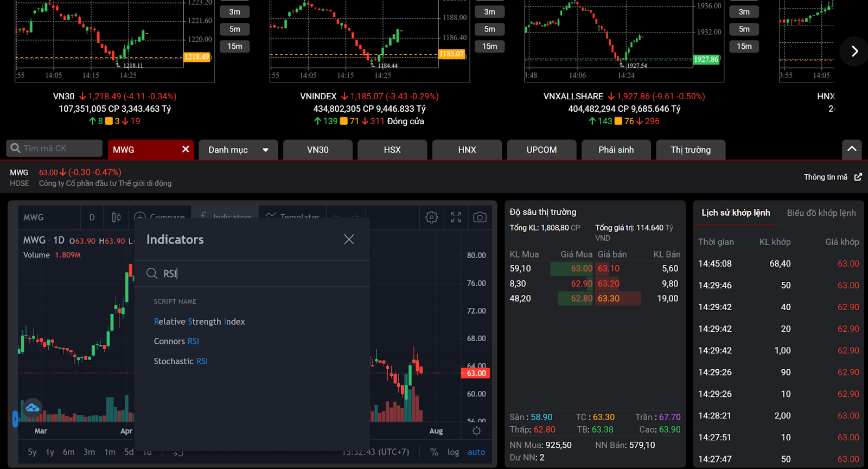Switch to the Thị trường tab

[x=691, y=150]
